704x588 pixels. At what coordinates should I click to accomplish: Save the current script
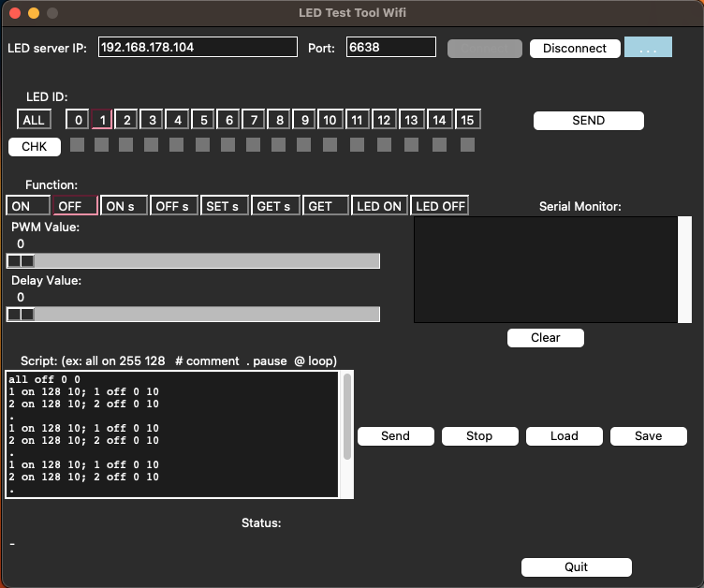[x=648, y=435]
